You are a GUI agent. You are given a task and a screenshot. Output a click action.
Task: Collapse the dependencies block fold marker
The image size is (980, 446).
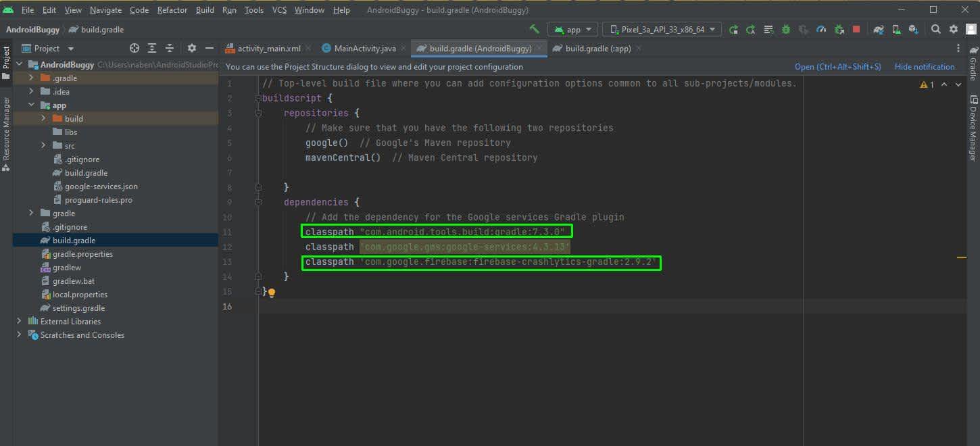pyautogui.click(x=258, y=202)
